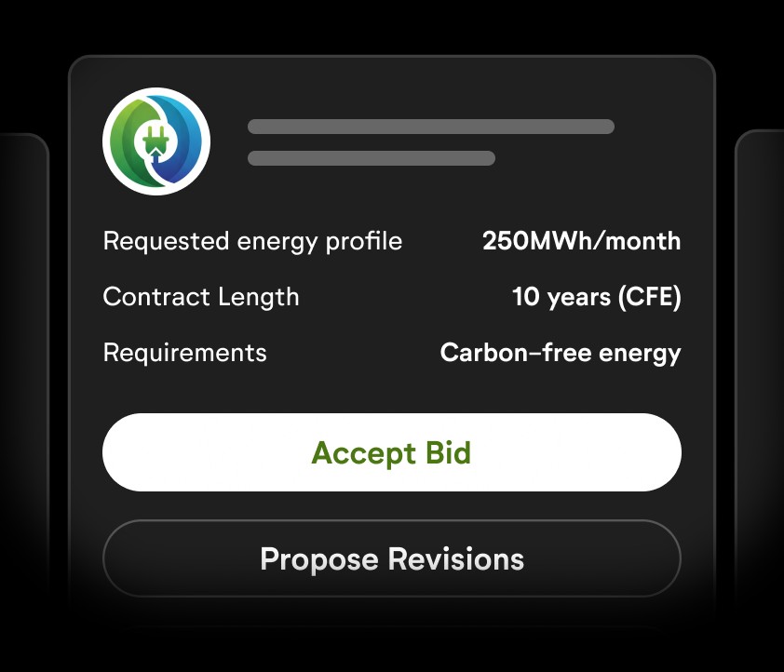Click the Carbon-free energy value
Viewport: 784px width, 672px height.
click(x=560, y=353)
